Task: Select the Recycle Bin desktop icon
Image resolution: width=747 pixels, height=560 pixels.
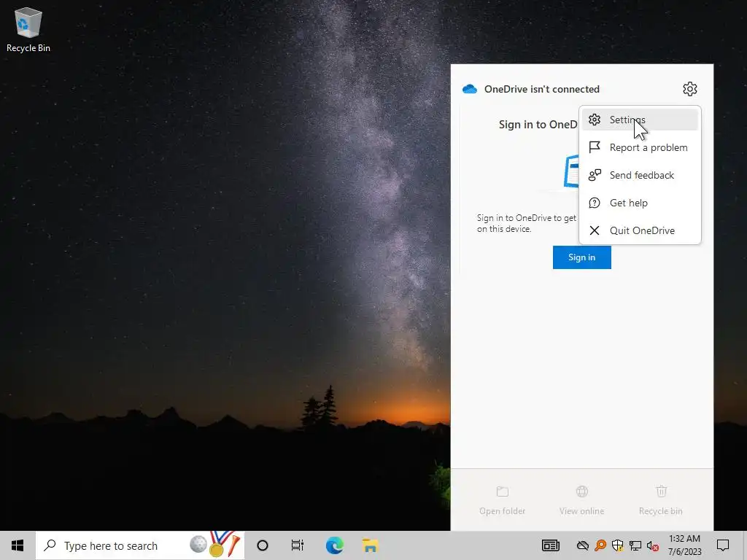Action: click(28, 29)
